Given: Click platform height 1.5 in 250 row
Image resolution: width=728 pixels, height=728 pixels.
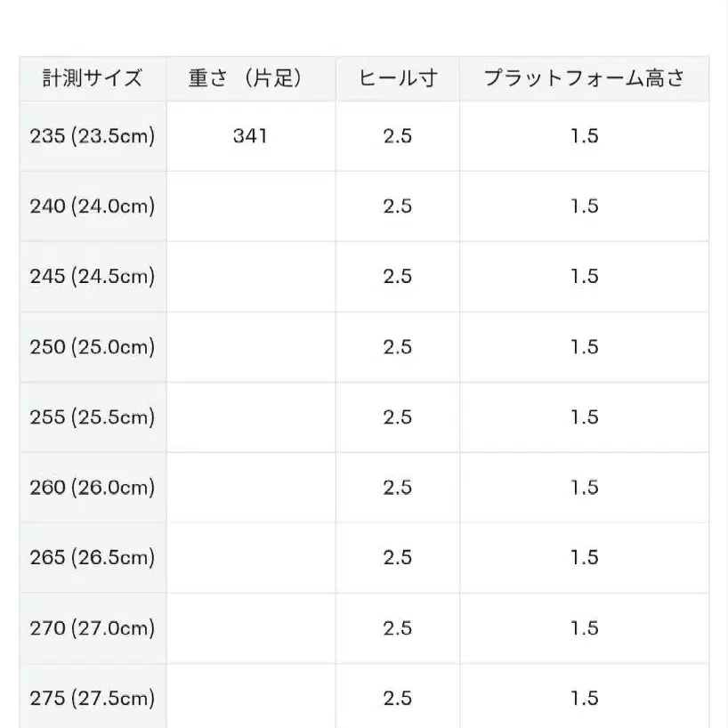Looking at the screenshot, I should pyautogui.click(x=584, y=346).
